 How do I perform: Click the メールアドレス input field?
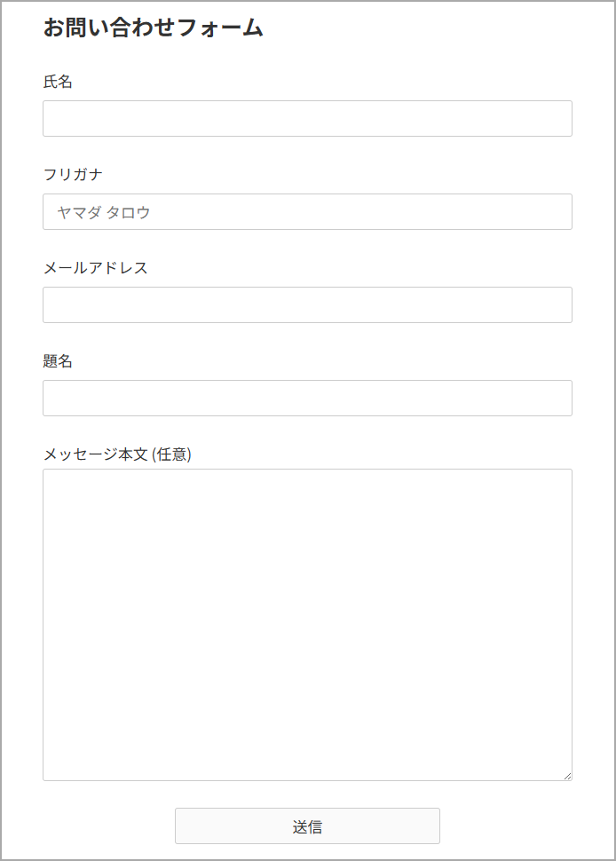click(x=307, y=304)
